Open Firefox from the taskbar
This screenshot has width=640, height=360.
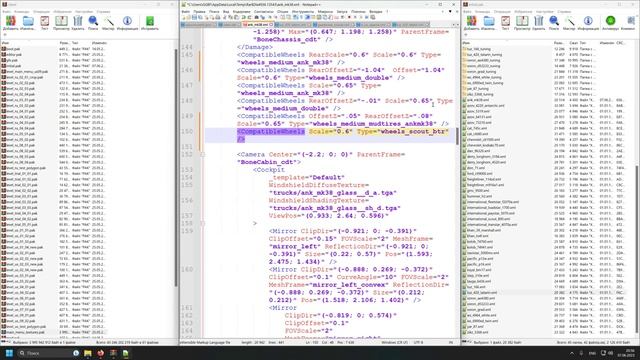coord(100,353)
